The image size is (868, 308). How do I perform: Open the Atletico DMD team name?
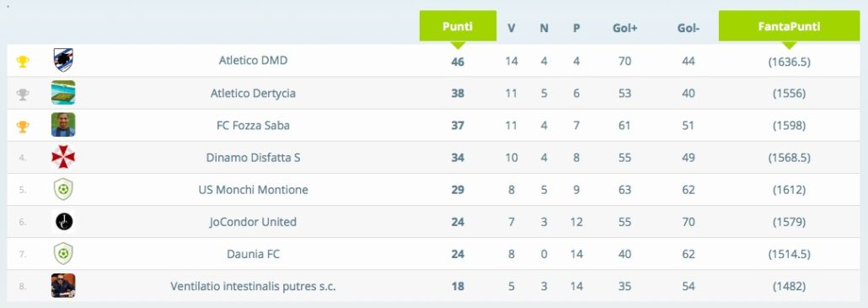pyautogui.click(x=253, y=61)
